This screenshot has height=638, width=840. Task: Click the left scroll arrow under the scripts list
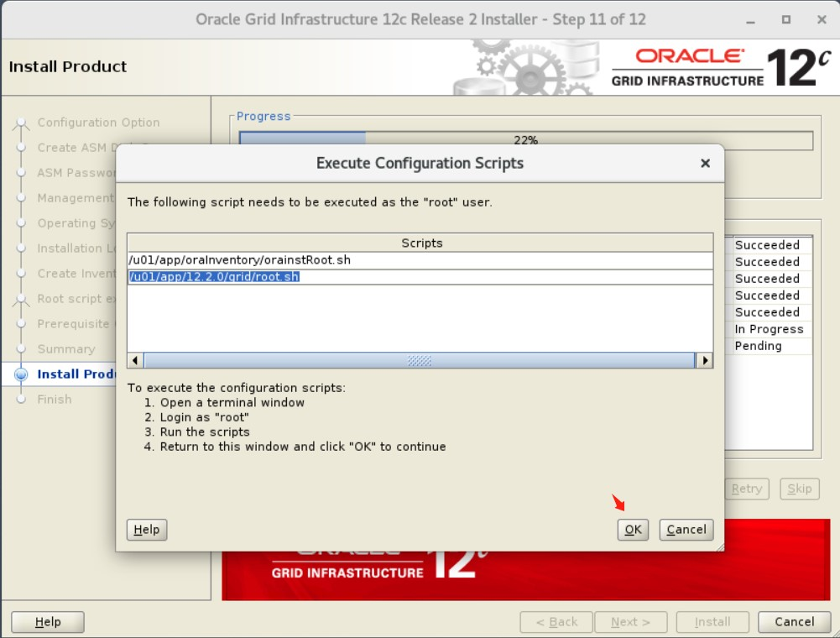tap(133, 360)
